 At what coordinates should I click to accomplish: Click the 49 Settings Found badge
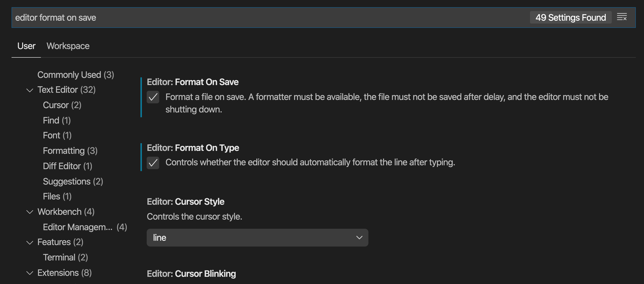[x=570, y=18]
